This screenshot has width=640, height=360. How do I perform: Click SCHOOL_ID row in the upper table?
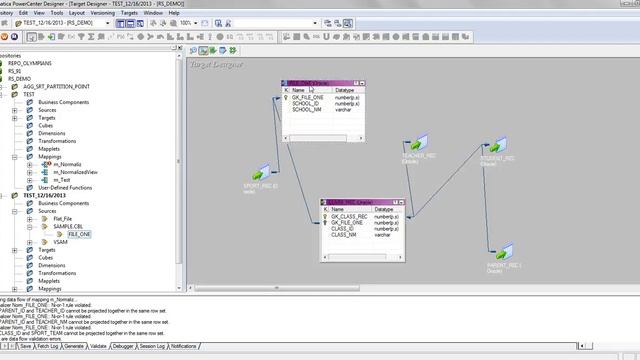click(323, 104)
